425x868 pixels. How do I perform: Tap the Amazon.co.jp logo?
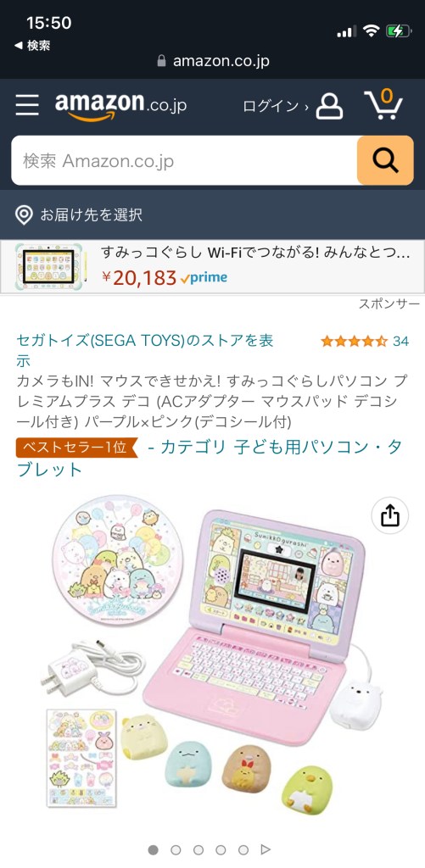pos(120,105)
